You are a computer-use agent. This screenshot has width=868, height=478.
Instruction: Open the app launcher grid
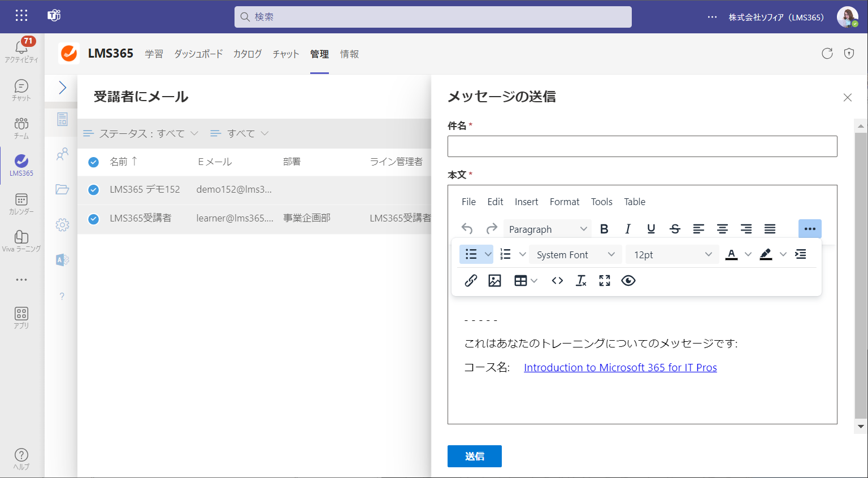(x=21, y=16)
